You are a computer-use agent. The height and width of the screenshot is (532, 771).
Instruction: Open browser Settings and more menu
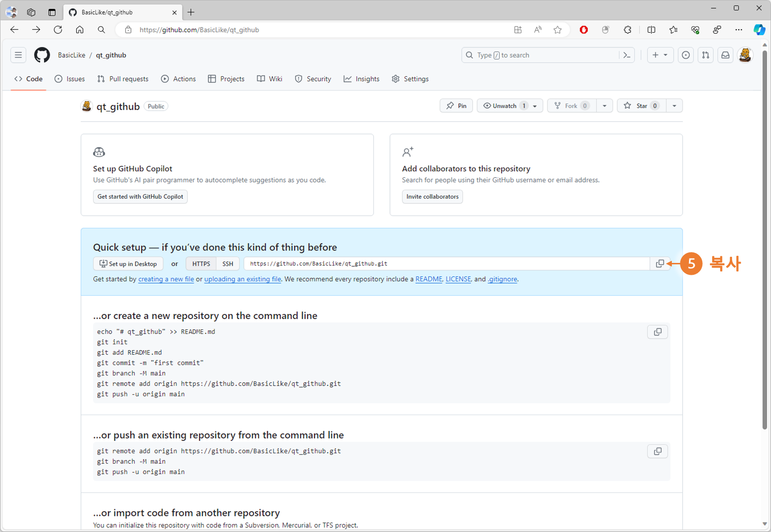[x=739, y=30]
